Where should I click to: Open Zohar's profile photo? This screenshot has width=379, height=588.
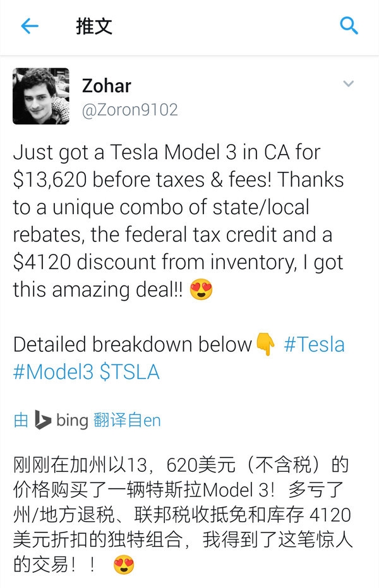tap(41, 96)
